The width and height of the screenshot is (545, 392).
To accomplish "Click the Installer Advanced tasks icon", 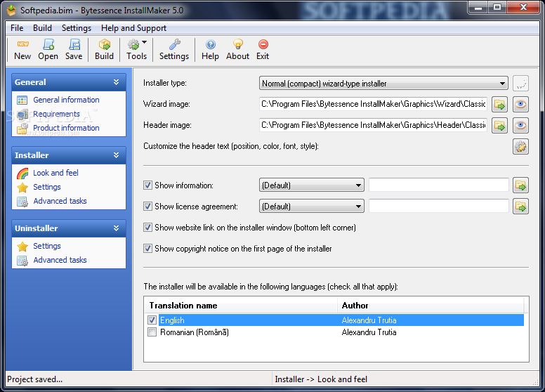I will click(22, 202).
